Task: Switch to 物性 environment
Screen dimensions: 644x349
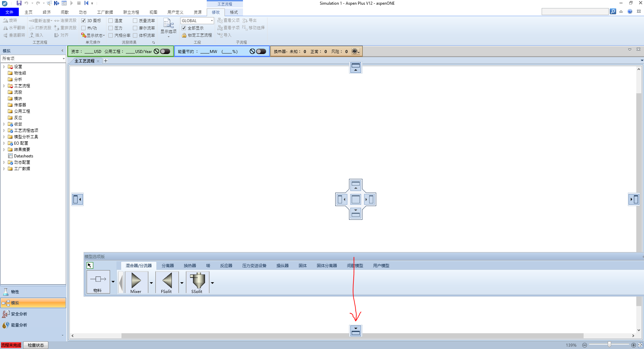Action: [33, 292]
